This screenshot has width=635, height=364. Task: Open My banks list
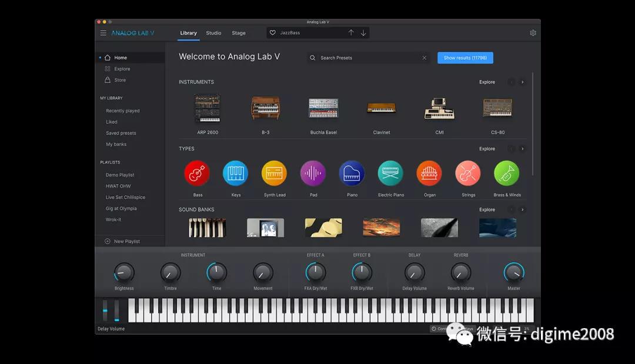(x=116, y=144)
